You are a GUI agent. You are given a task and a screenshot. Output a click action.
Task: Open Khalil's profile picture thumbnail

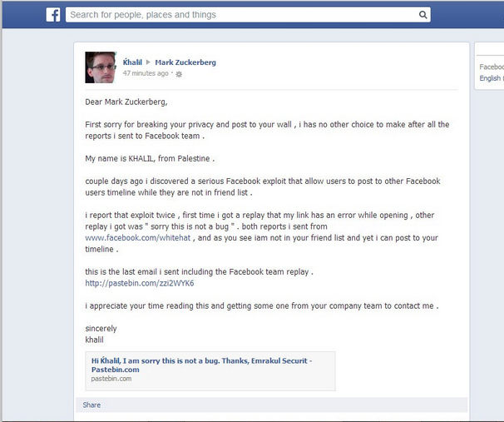coord(101,67)
